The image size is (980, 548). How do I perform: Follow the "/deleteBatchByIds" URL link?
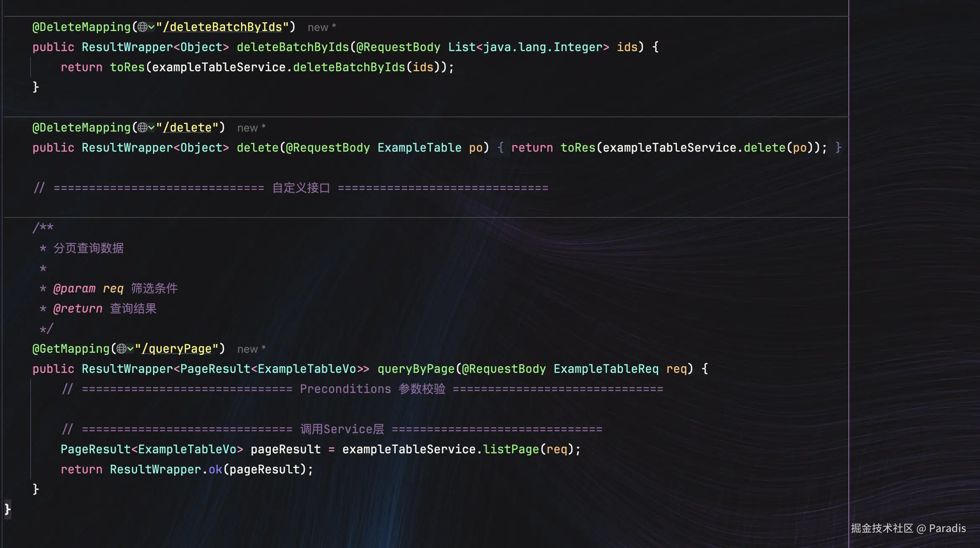(222, 27)
